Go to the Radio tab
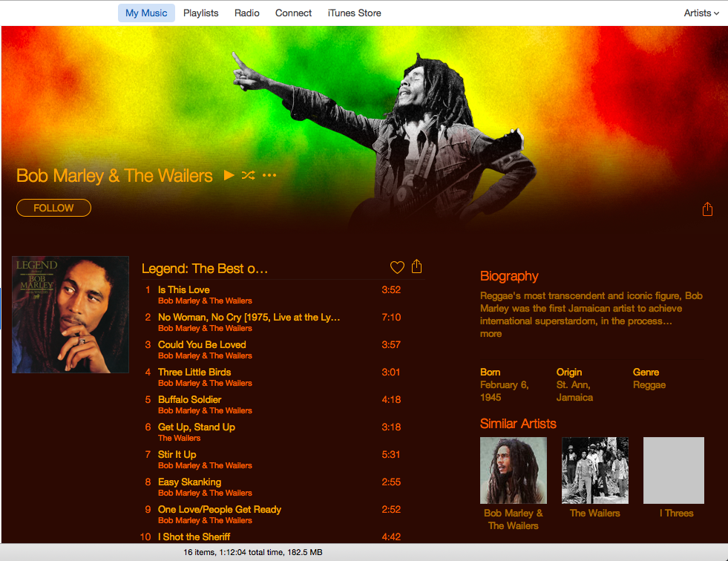 [x=246, y=13]
